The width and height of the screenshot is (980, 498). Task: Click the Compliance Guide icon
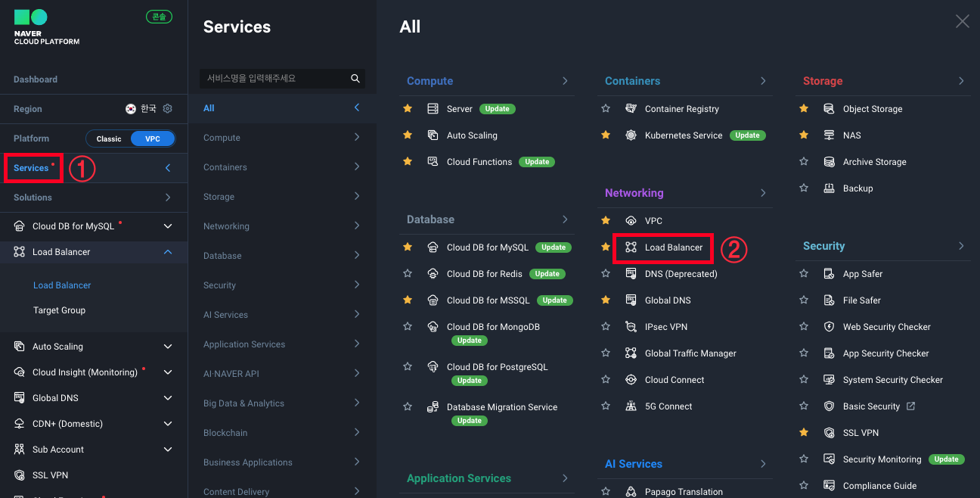(830, 485)
